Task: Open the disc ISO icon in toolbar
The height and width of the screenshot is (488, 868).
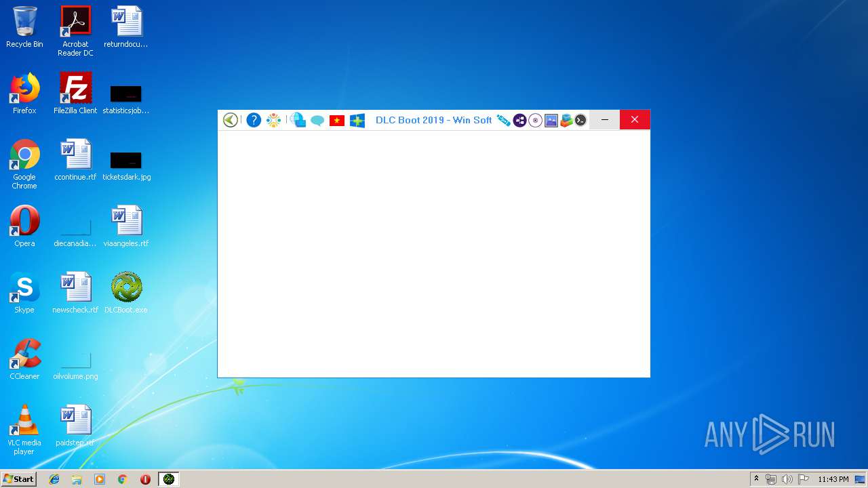Action: coord(536,120)
